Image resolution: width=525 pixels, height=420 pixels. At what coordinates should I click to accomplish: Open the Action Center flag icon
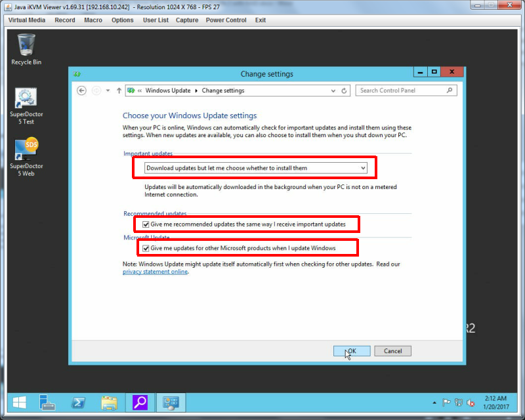click(x=446, y=402)
